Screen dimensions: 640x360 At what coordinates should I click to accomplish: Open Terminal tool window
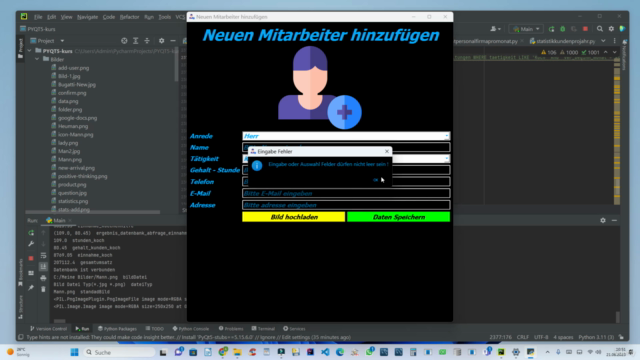[263, 329]
